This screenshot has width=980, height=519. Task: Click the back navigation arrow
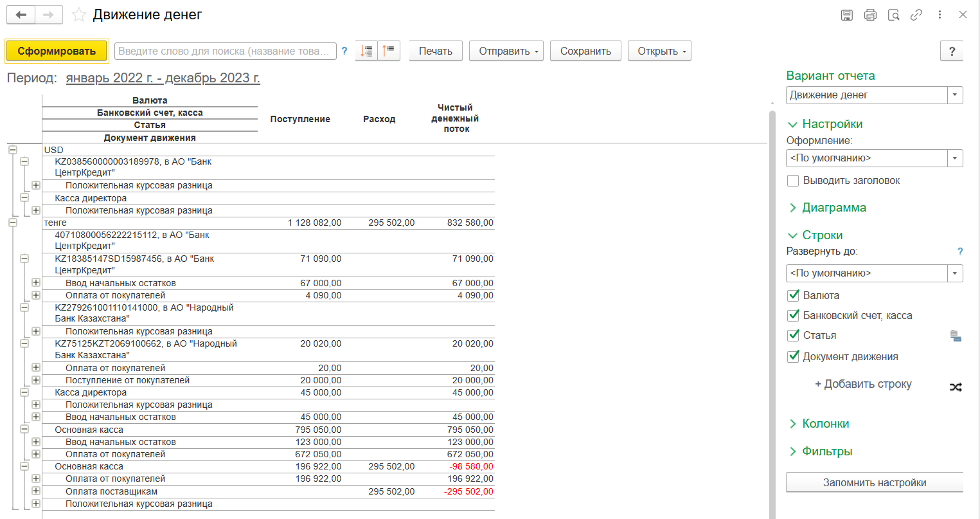(21, 15)
